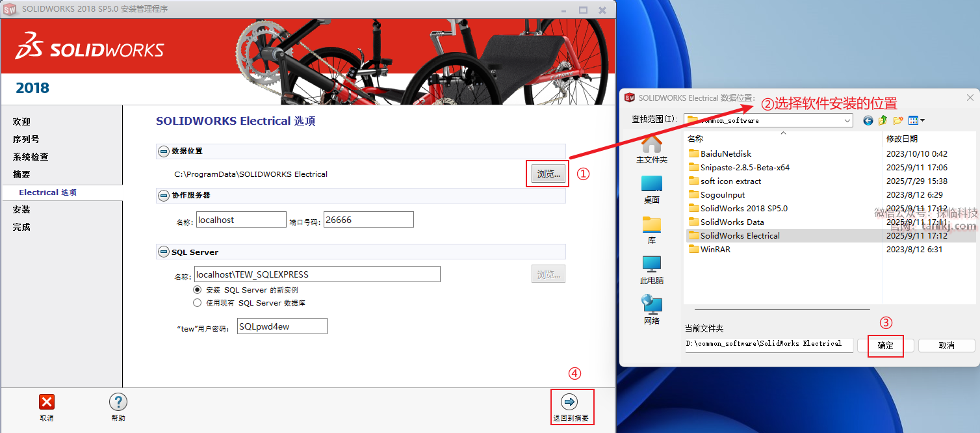Click the red Cancel X icon in the installer
980x433 pixels.
click(x=47, y=402)
